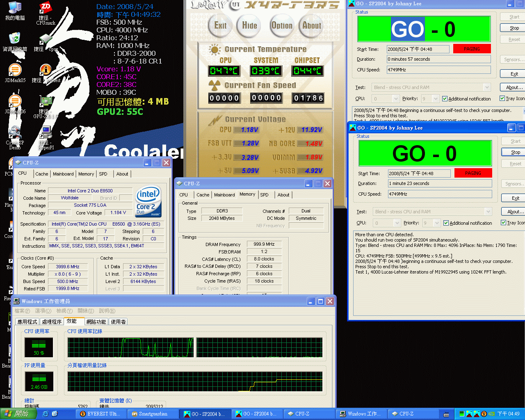Open SPD tab in the CPU-Z Memory window

tap(265, 195)
